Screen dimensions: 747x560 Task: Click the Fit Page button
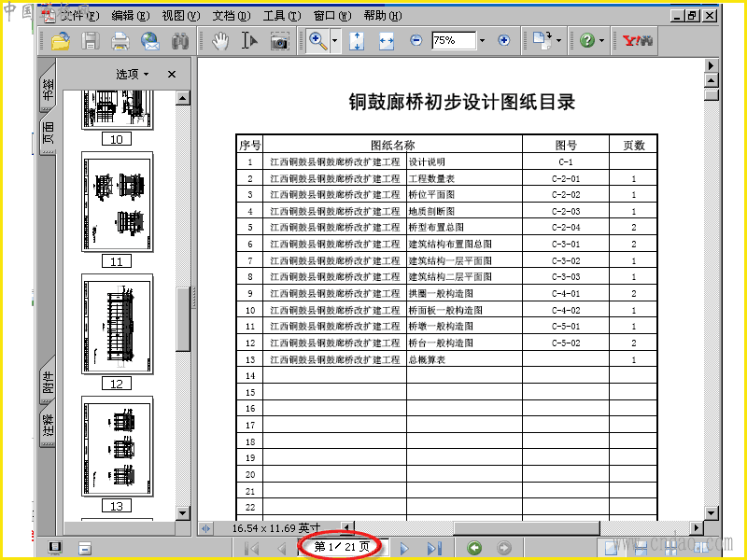(x=357, y=41)
